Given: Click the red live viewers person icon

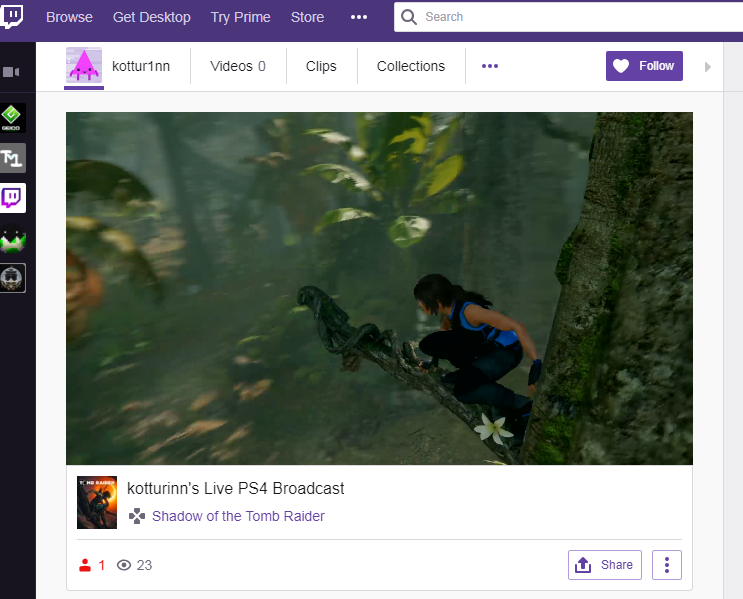Looking at the screenshot, I should coord(85,565).
